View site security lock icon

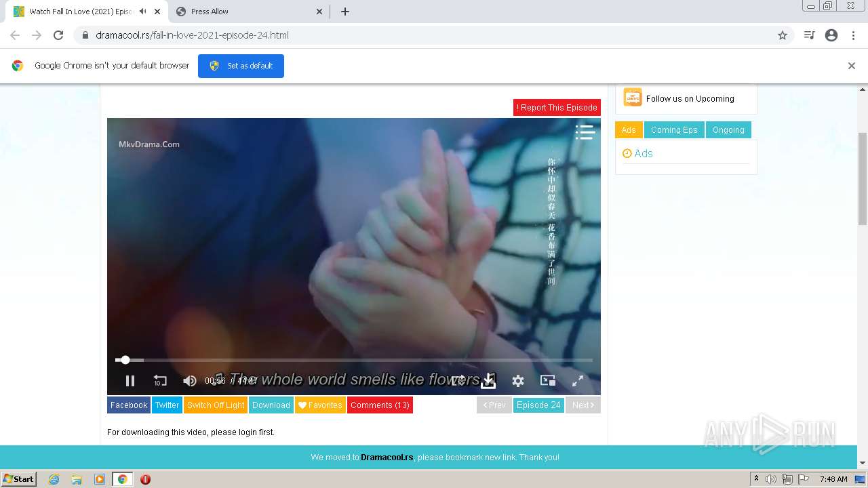(85, 35)
